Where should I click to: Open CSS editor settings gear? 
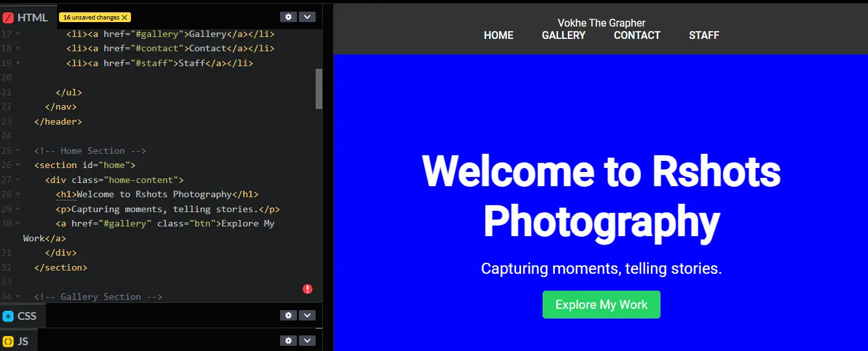(288, 315)
